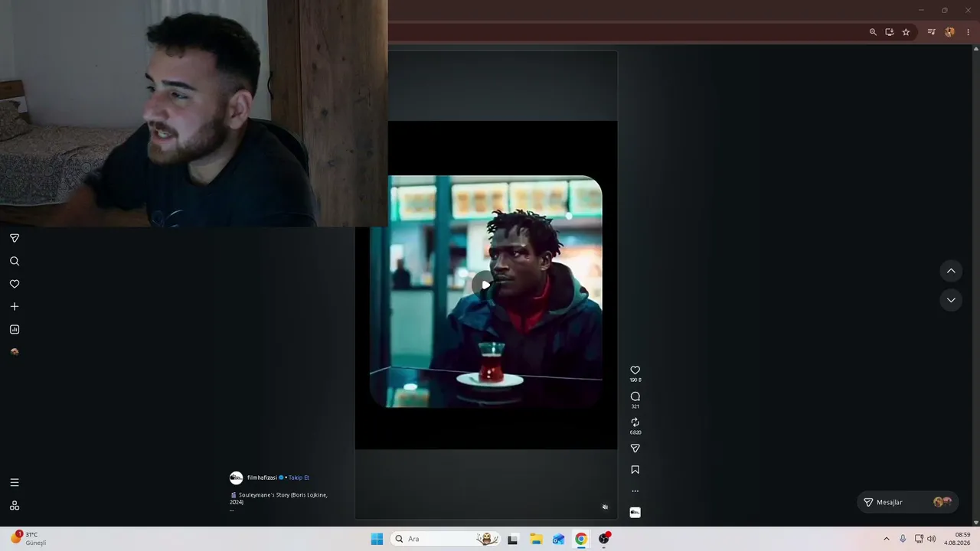Open Task View from the taskbar
980x551 pixels.
513,539
